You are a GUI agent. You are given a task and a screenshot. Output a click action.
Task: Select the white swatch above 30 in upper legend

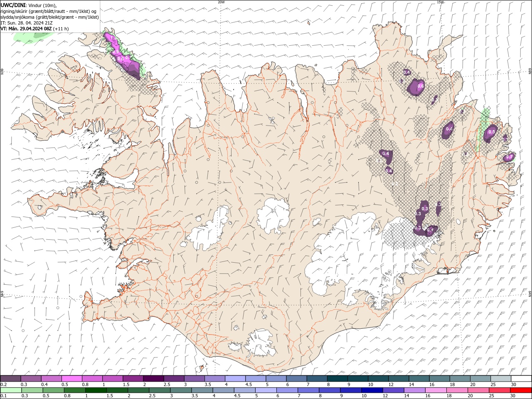521,378
